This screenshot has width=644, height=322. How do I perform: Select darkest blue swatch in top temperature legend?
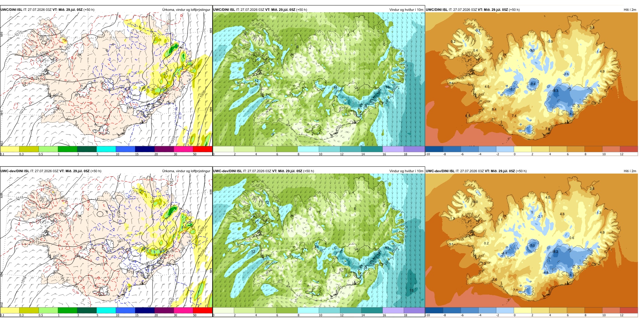(434, 149)
